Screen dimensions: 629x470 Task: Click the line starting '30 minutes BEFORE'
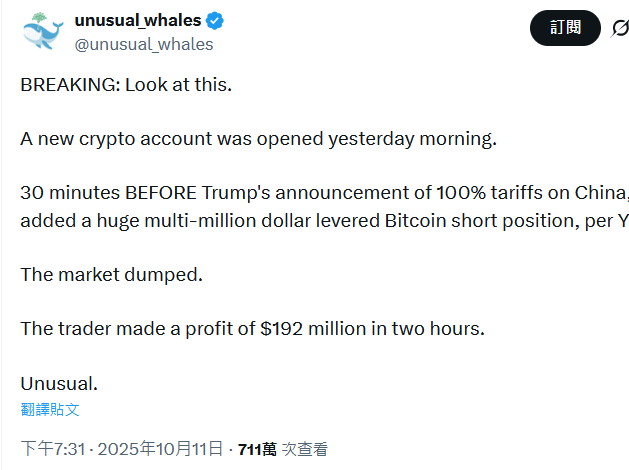point(320,193)
